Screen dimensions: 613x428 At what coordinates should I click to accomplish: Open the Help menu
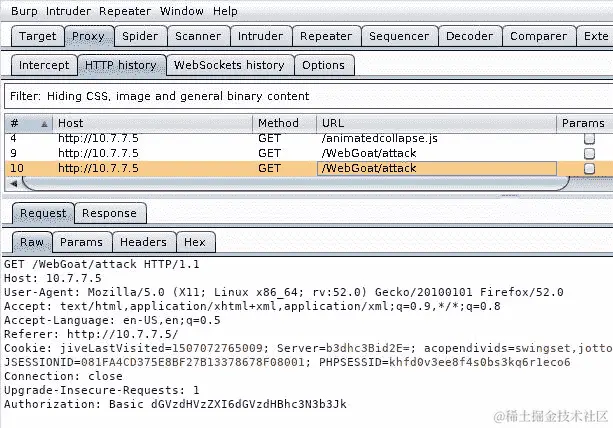tap(225, 11)
